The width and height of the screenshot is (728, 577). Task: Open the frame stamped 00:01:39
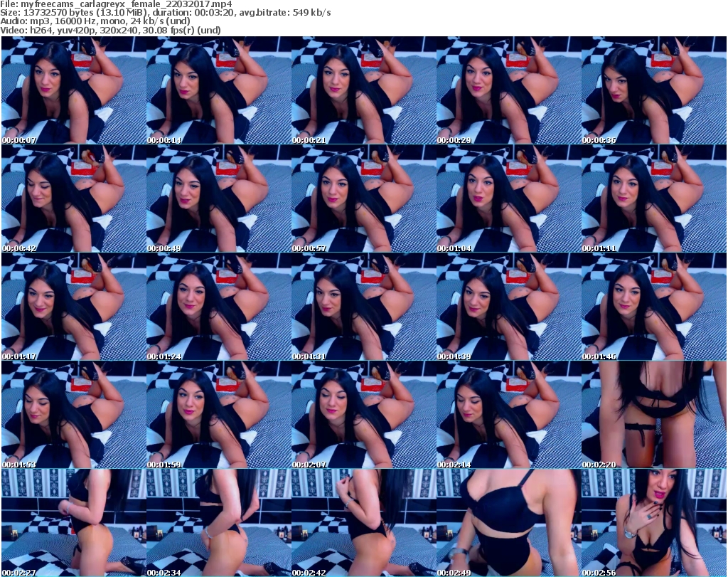click(508, 307)
